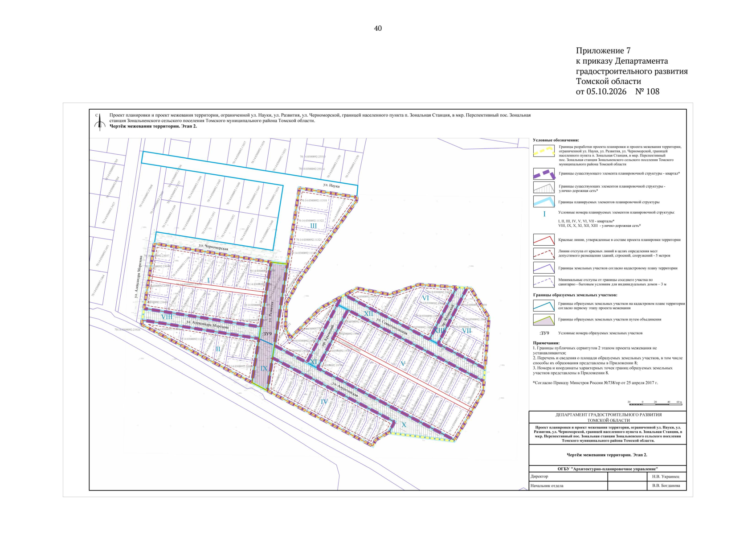The image size is (756, 535).
Task: Click the ':ЗУ9' parcel label on the map
Action: point(266,333)
